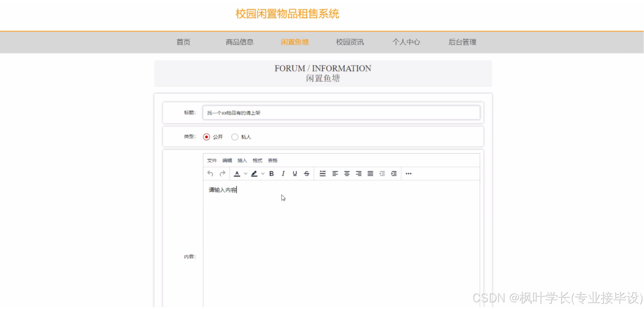This screenshot has width=644, height=309.
Task: Toggle underline formatting
Action: 295,173
